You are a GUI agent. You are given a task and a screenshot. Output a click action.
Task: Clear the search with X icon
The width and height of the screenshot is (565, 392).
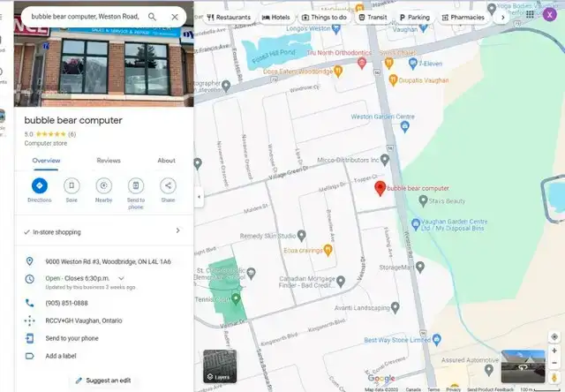tap(174, 17)
